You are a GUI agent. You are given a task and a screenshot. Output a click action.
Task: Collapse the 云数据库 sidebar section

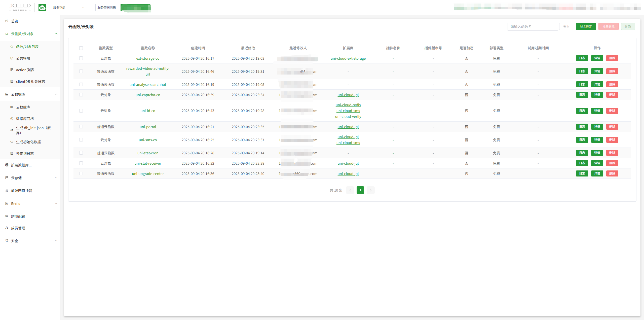click(x=56, y=94)
